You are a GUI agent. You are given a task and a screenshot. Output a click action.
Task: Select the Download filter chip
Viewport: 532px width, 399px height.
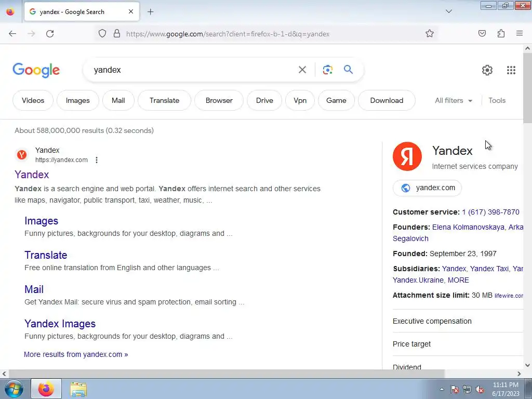tap(387, 100)
